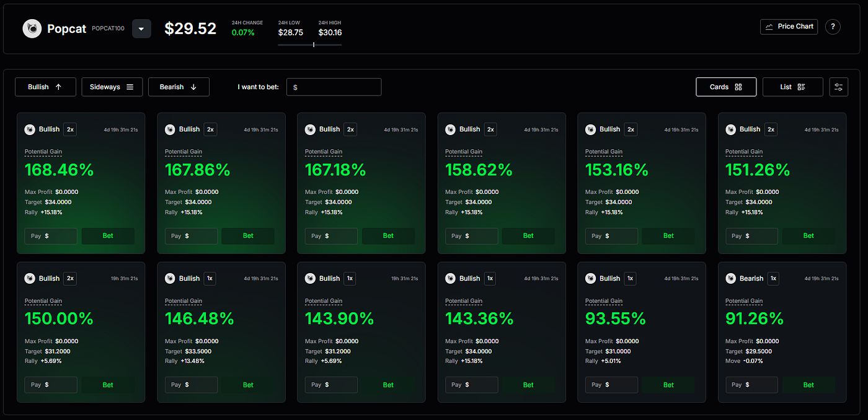Click the $29.52 current price
Image resolution: width=868 pixels, height=420 pixels.
pyautogui.click(x=190, y=28)
